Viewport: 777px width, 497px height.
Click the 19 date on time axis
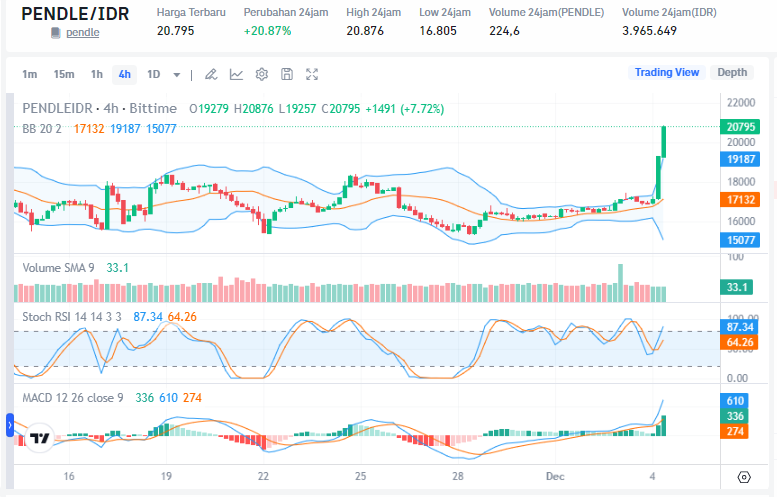point(166,476)
